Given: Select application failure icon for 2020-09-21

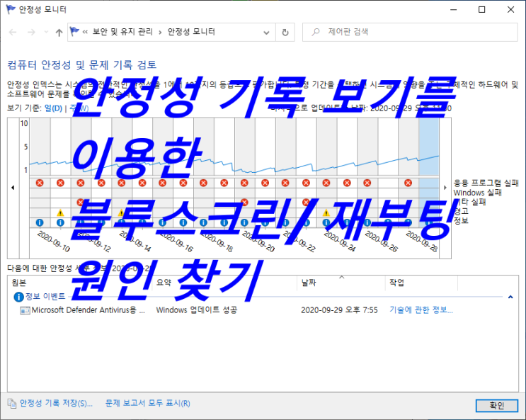Looking at the screenshot, I should click(x=265, y=183).
